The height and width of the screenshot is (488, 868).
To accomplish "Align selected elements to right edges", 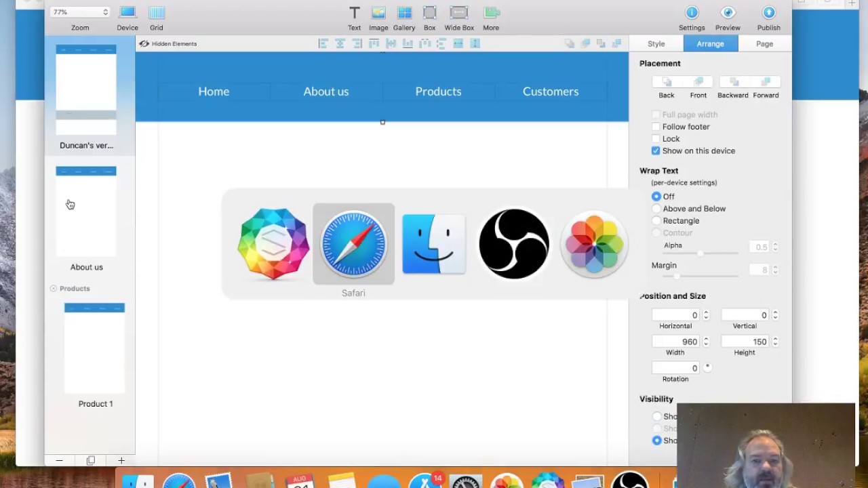I will (x=357, y=43).
